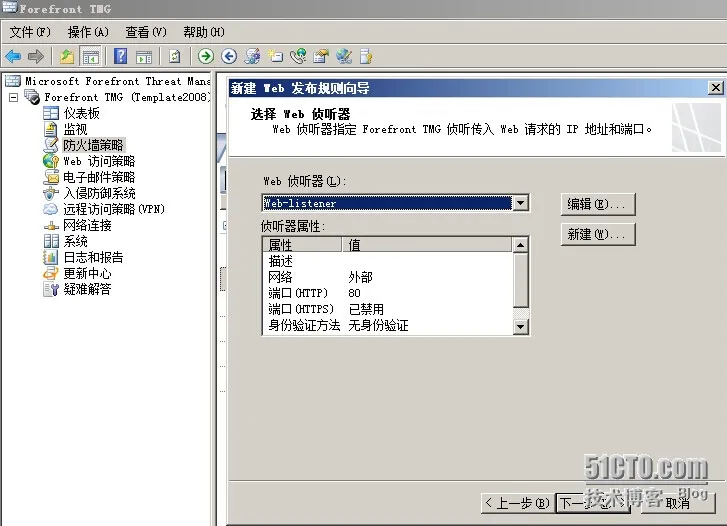The height and width of the screenshot is (526, 727).
Task: Click the 疑难解答 tools icon
Action: point(51,289)
